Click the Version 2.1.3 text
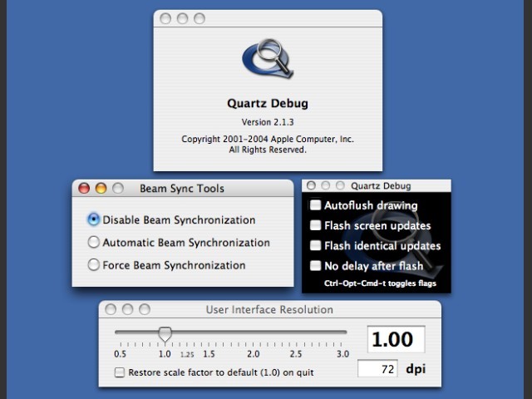Viewport: 532px width, 399px height. pos(268,122)
